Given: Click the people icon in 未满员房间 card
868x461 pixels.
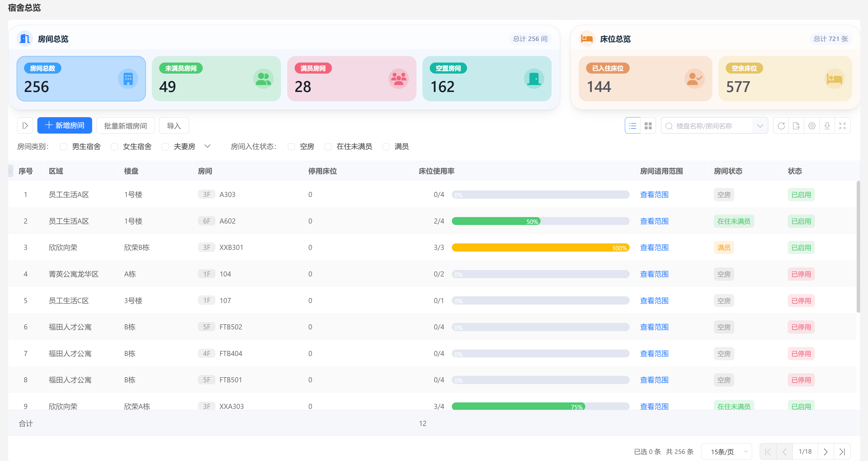Looking at the screenshot, I should (x=263, y=79).
